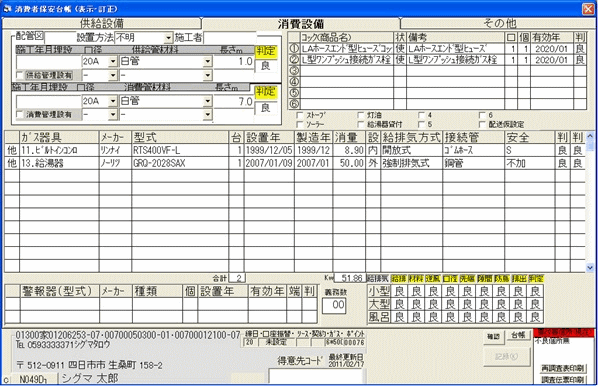Viewport: 598px width, 386px height.
Task: Click exhaust type 強制排気式 cell
Action: (x=411, y=163)
